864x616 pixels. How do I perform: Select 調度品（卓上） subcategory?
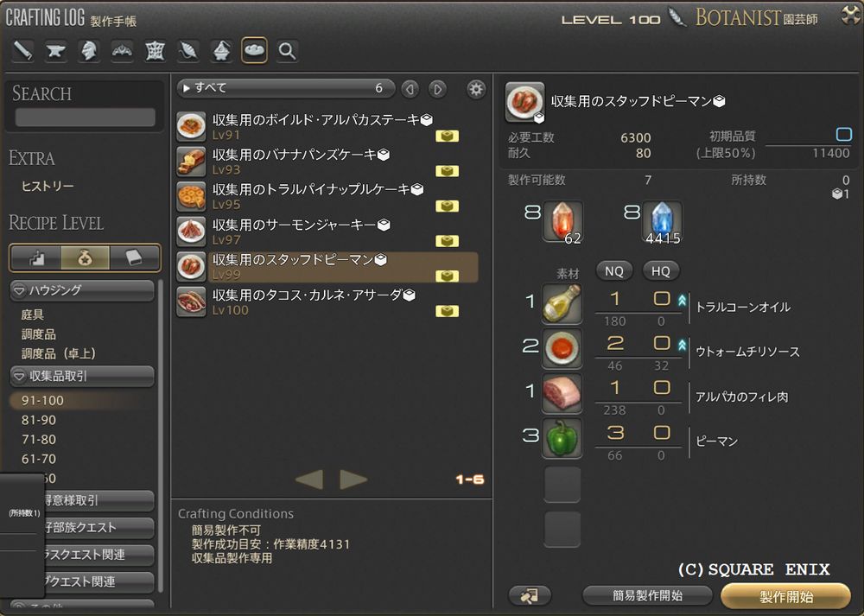59,353
